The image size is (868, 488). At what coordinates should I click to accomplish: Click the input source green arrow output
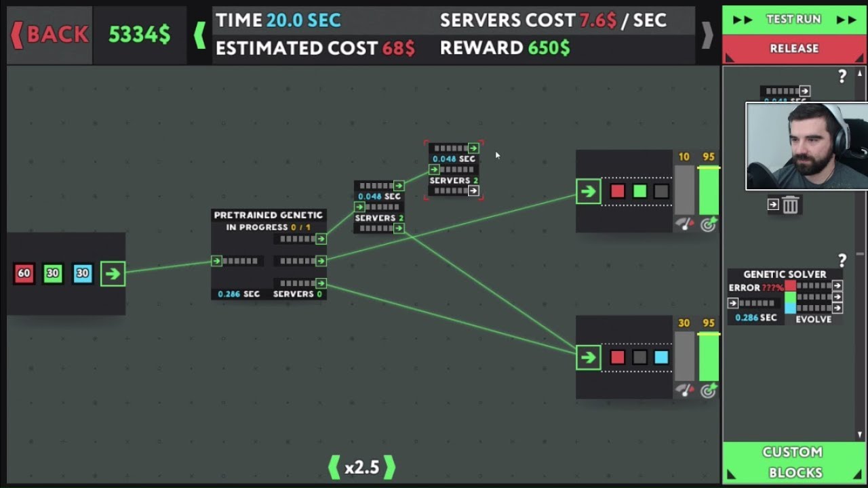coord(113,273)
